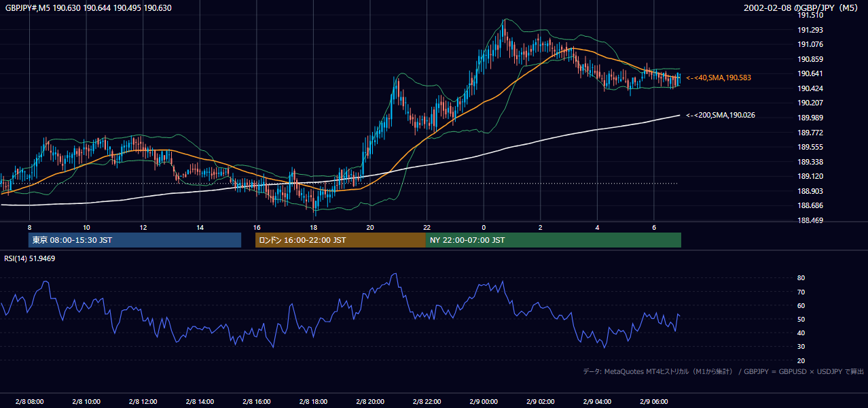Viewport: 868px width, 408px height.
Task: Click the 200 SMA 190.026 label
Action: (x=720, y=115)
